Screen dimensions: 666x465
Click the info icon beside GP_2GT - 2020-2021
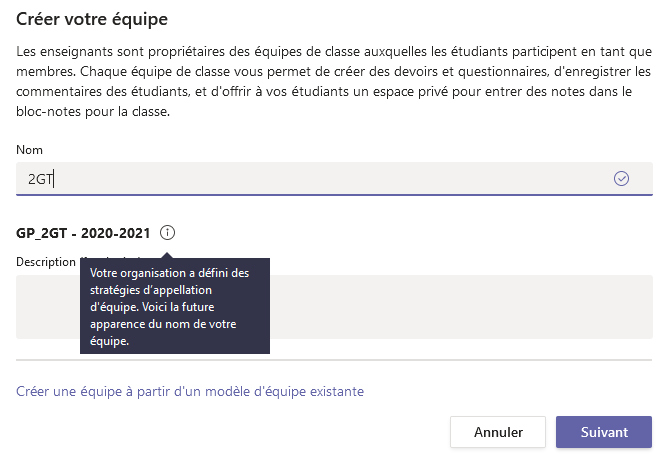[167, 233]
